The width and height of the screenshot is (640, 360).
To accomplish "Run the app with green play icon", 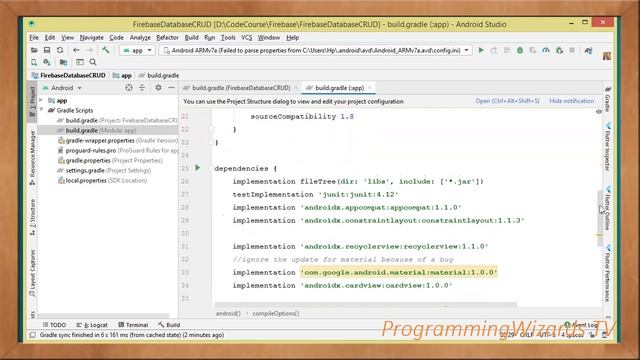I will [x=481, y=50].
